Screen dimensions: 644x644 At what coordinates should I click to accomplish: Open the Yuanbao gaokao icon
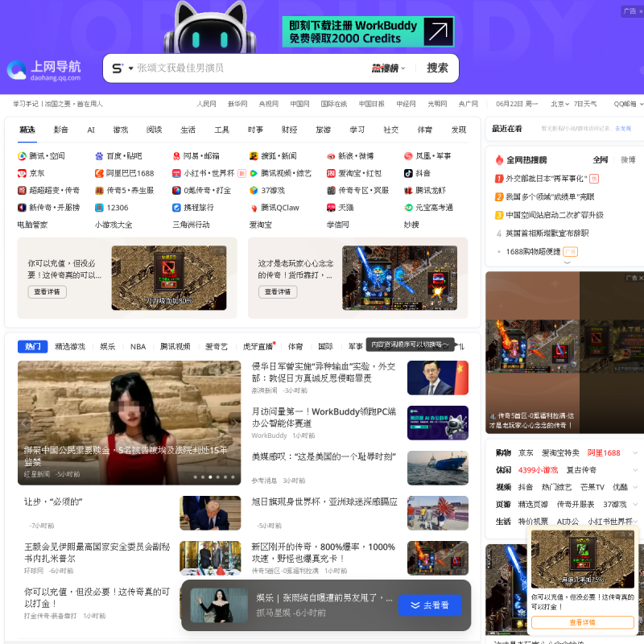(x=408, y=208)
